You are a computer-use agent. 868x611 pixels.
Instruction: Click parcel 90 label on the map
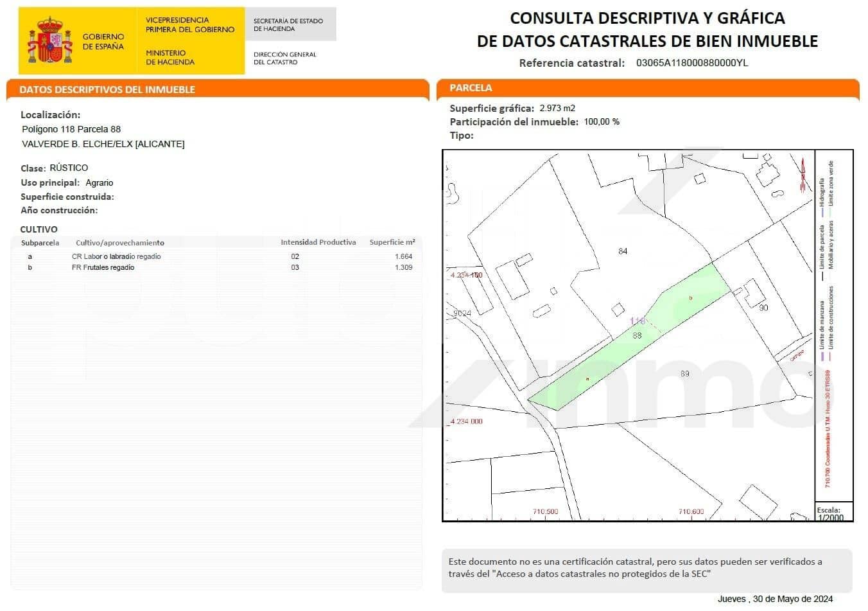[763, 308]
